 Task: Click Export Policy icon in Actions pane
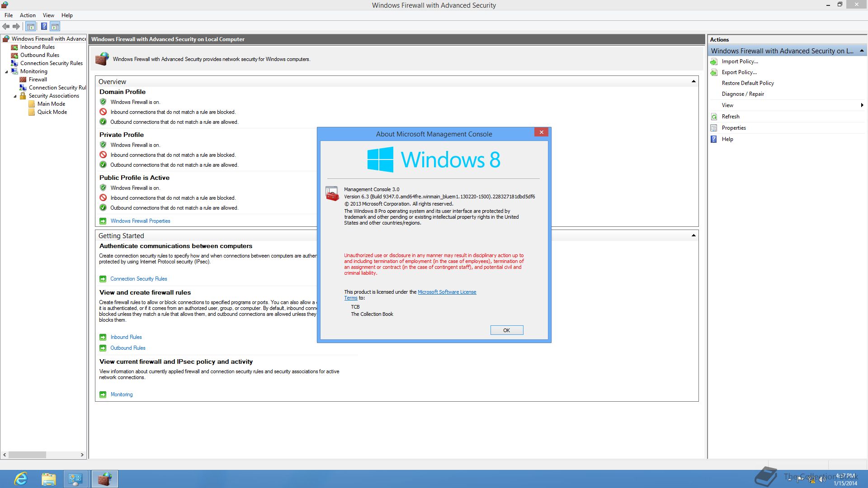tap(714, 72)
